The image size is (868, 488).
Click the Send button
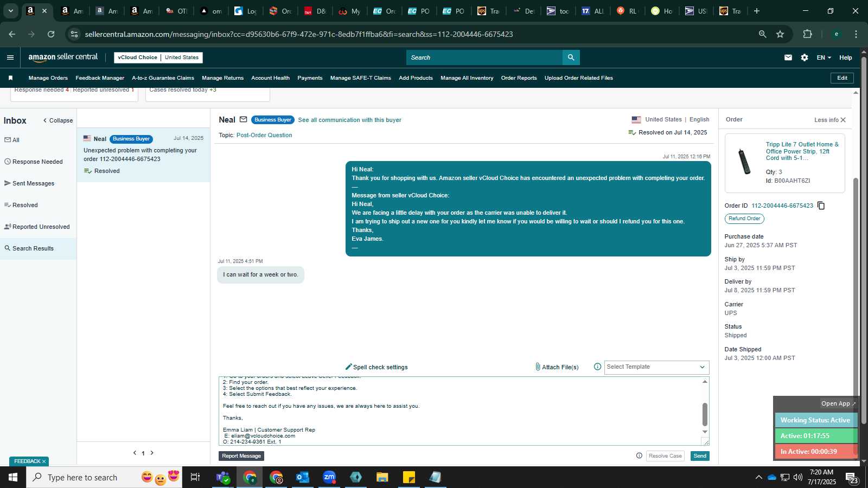700,456
